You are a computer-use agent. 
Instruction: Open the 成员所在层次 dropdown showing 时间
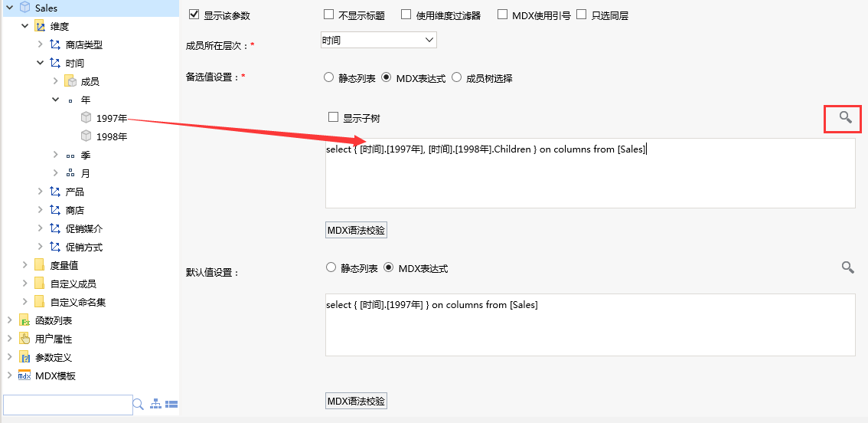[379, 40]
